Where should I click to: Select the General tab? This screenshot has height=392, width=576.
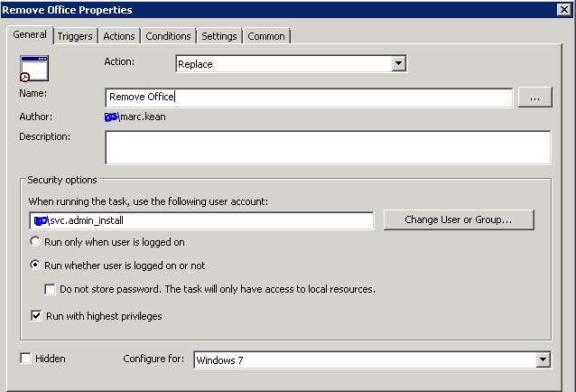(30, 35)
